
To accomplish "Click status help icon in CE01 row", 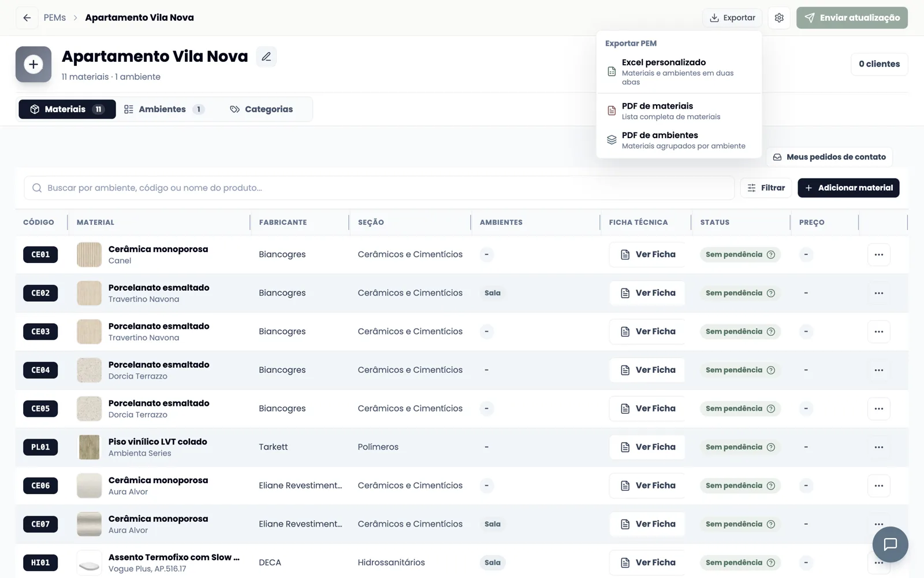I will tap(770, 254).
